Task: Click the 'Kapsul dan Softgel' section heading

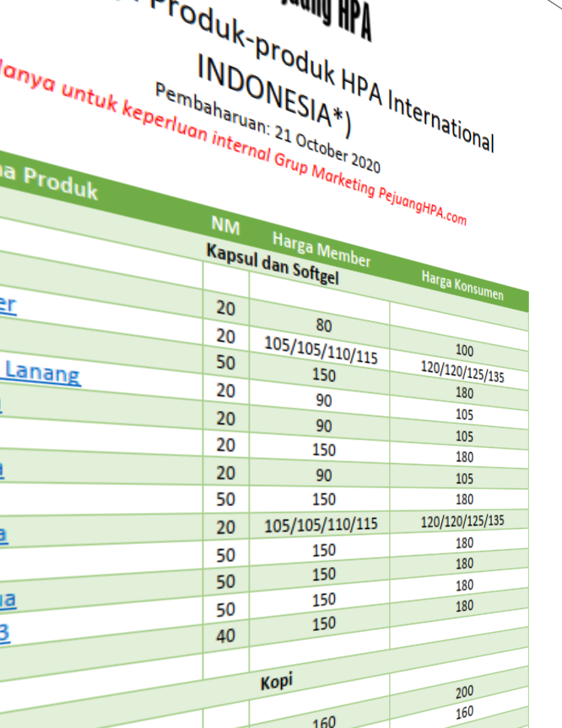Action: [x=273, y=264]
